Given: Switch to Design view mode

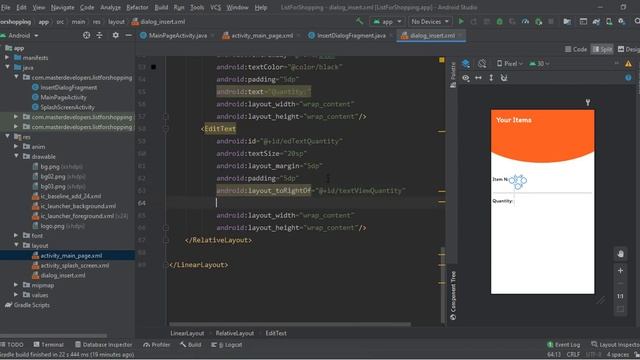Looking at the screenshot, I should pyautogui.click(x=629, y=49).
